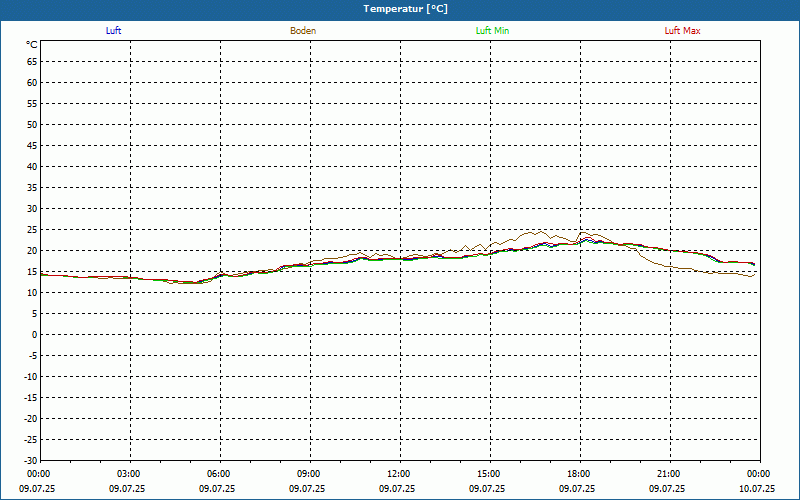Click the 21:00 time axis label
The width and height of the screenshot is (800, 500).
[x=668, y=474]
